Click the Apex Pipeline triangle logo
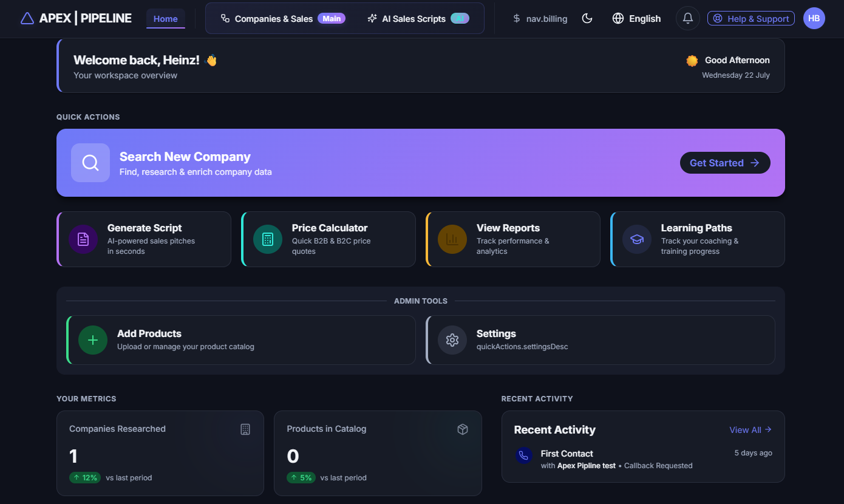Image resolution: width=844 pixels, height=504 pixels. point(27,18)
